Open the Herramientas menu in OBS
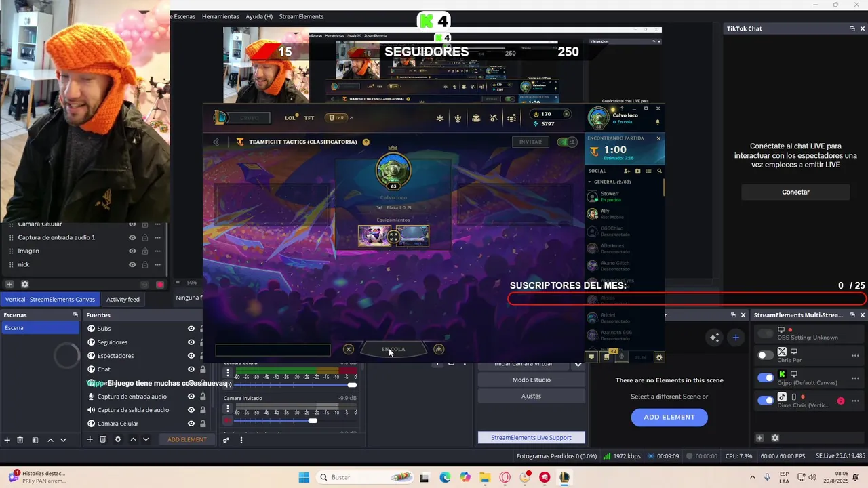 (220, 16)
